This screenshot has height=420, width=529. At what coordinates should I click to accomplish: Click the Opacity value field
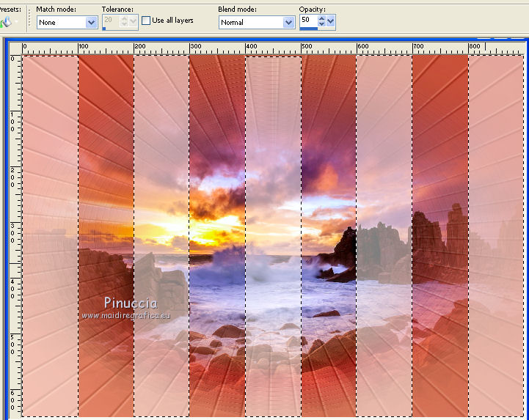308,20
